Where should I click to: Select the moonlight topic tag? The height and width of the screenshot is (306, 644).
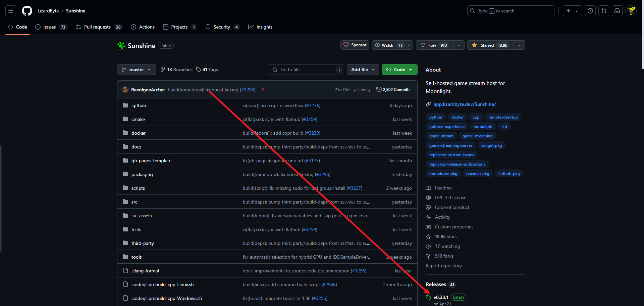pos(483,127)
